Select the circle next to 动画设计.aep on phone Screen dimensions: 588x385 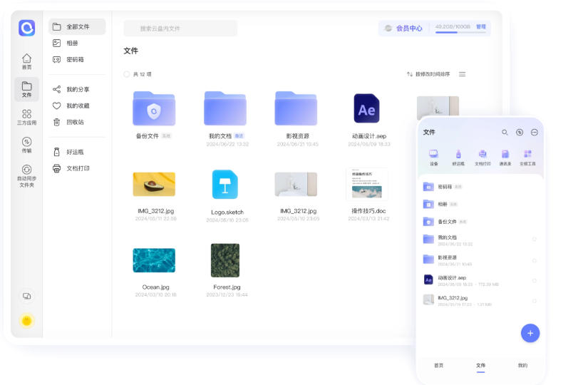point(534,280)
